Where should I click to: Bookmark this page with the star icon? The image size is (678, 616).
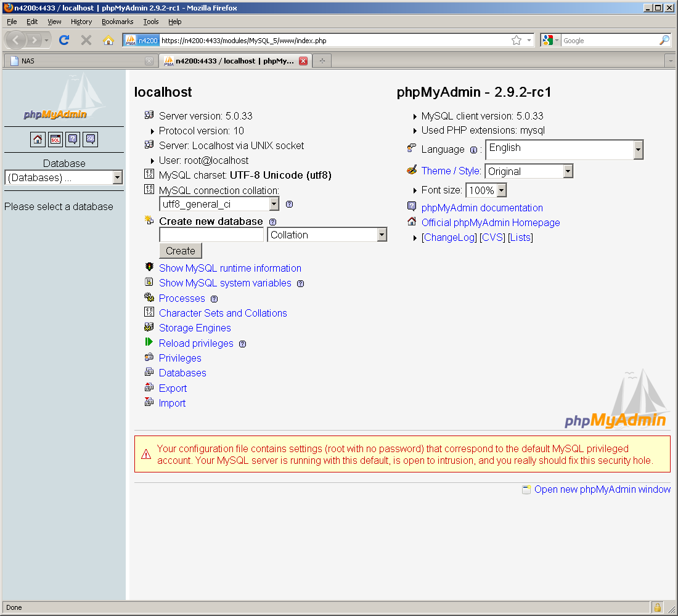[517, 40]
